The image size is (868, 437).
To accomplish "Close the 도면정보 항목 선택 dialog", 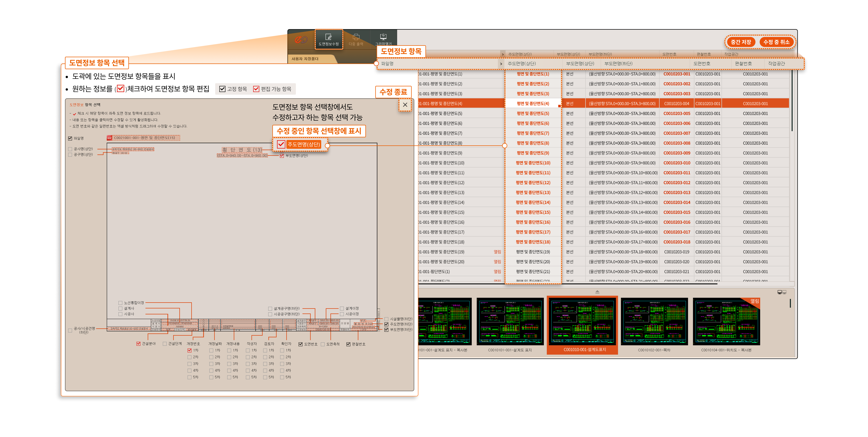I will pyautogui.click(x=405, y=105).
